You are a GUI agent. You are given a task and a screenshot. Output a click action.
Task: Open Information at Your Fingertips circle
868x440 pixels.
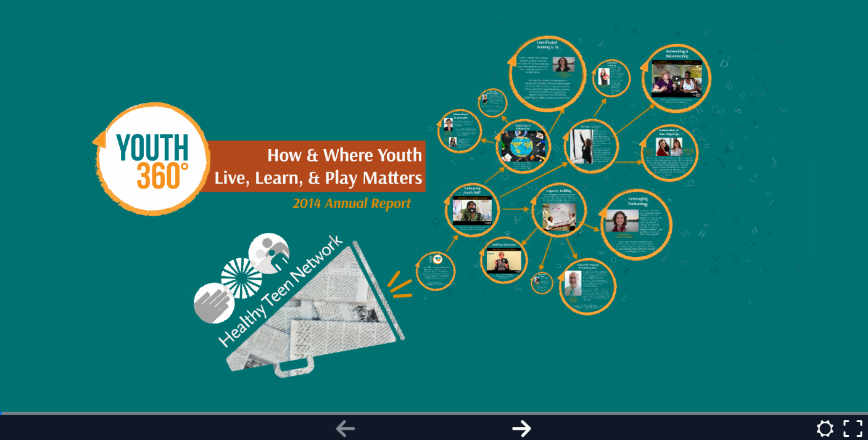pyautogui.click(x=669, y=153)
